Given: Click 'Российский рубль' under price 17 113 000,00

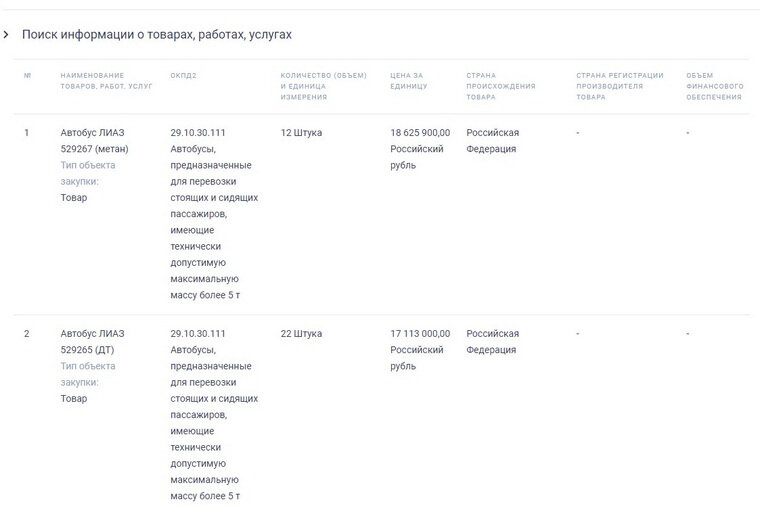Looking at the screenshot, I should tap(417, 358).
